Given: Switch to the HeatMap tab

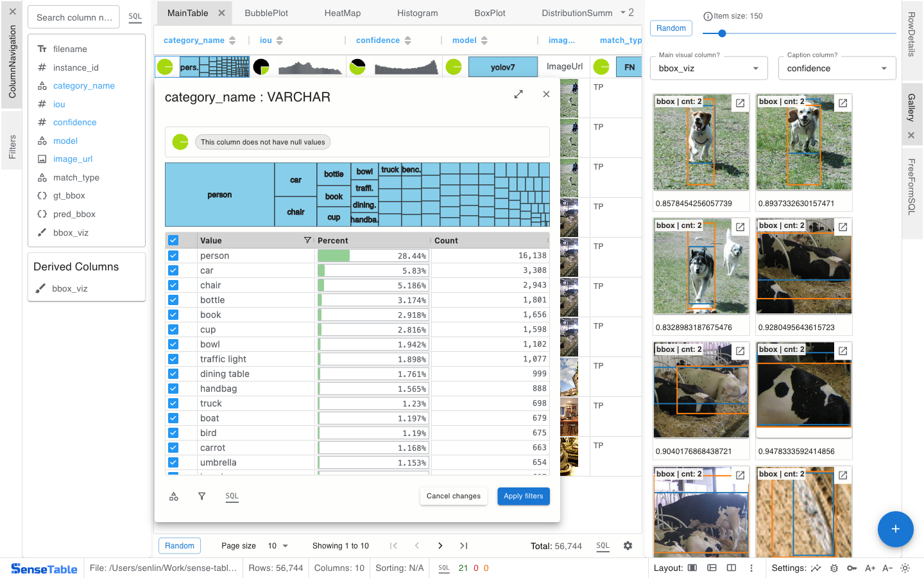Looking at the screenshot, I should coord(342,13).
